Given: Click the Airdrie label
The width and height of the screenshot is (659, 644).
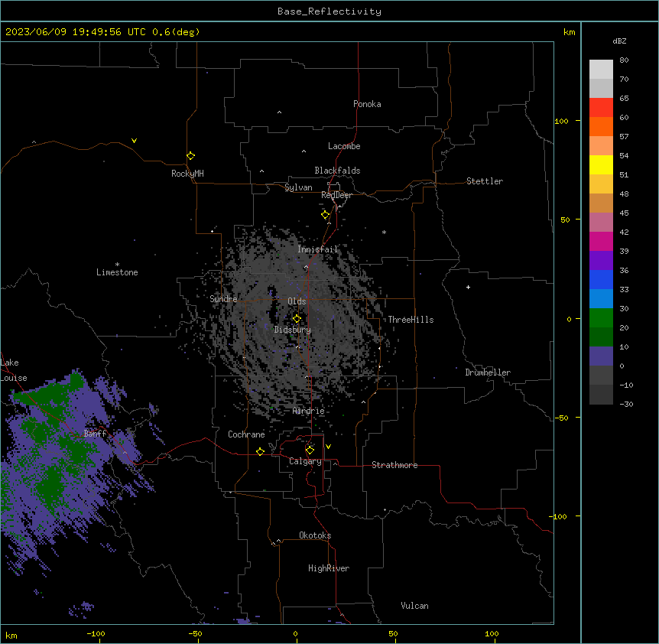Looking at the screenshot, I should click(309, 411).
